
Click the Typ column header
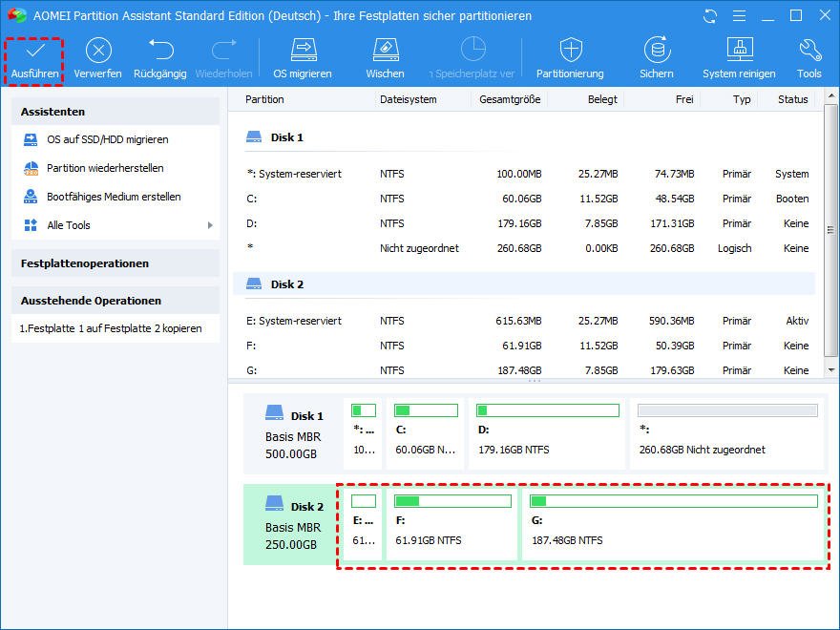coord(742,99)
